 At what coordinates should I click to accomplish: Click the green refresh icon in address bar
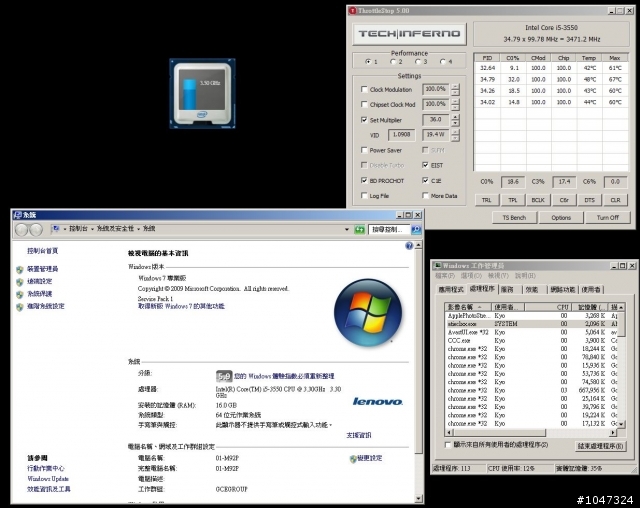click(x=360, y=230)
